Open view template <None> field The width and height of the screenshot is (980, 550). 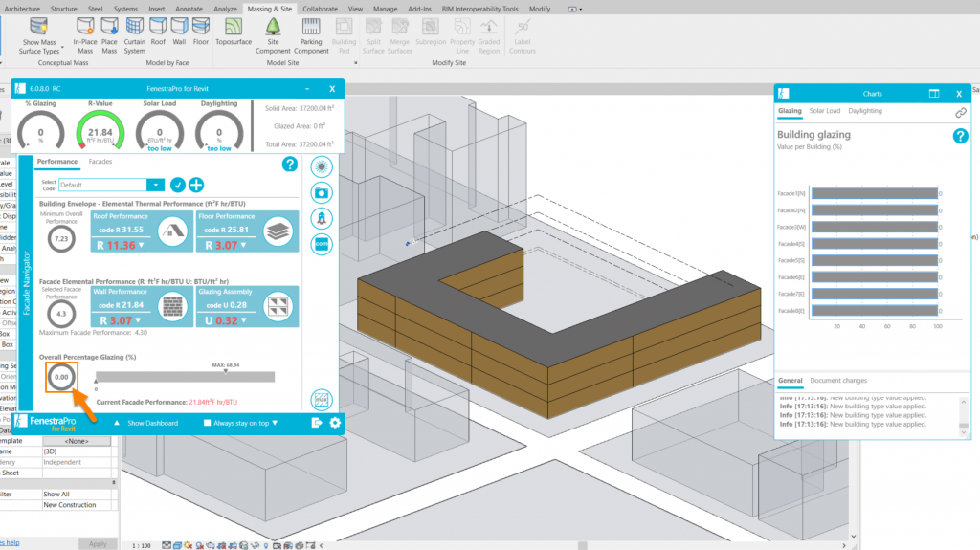pos(77,441)
